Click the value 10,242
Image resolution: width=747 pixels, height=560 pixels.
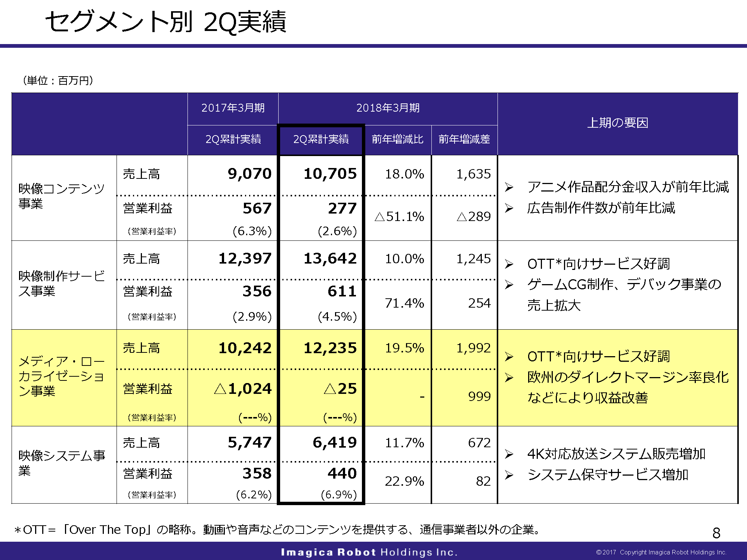pyautogui.click(x=245, y=348)
